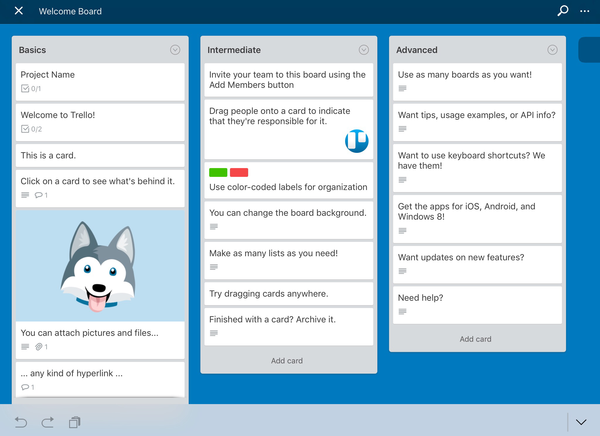This screenshot has width=600, height=436.
Task: Click the green label on color-coded card
Action: pyautogui.click(x=218, y=172)
